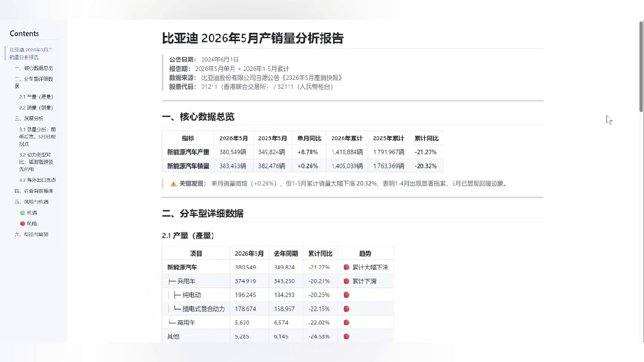Go to 四、行业背景推测 in Contents
Screen dimensions: 644x362
pos(33,191)
